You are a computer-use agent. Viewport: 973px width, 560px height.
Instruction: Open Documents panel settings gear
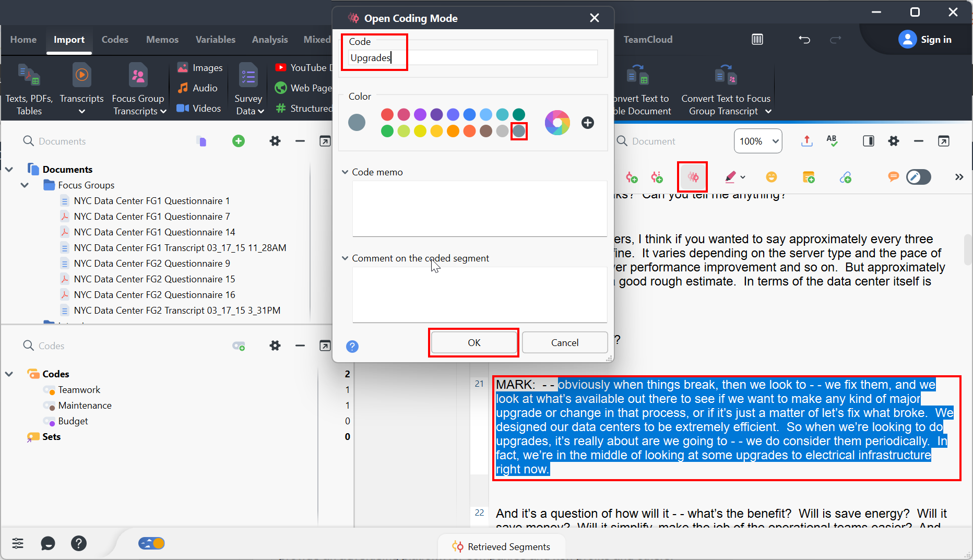tap(275, 141)
